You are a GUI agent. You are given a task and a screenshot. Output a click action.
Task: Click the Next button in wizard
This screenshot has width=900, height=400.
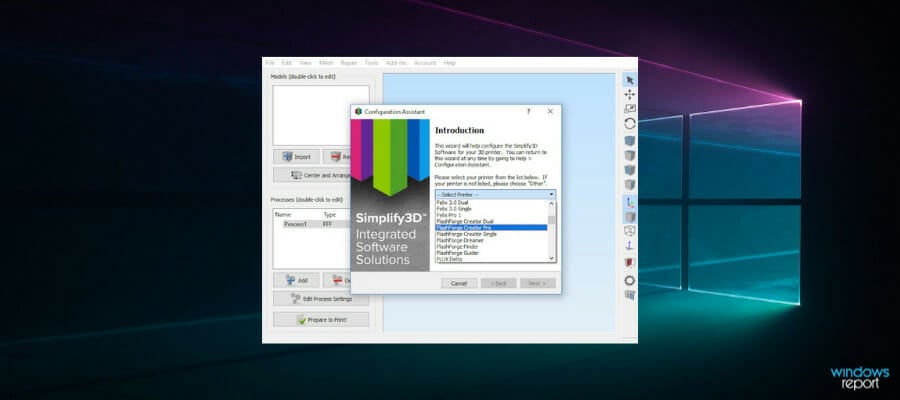coord(537,284)
